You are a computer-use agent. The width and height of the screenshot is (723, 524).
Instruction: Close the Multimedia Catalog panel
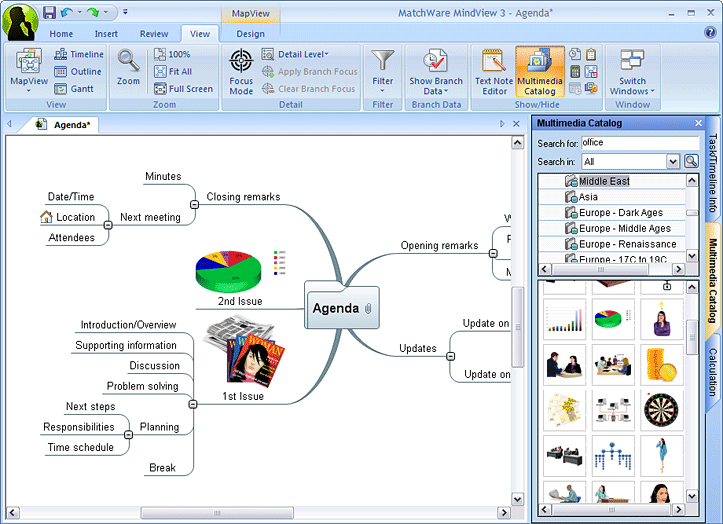(x=698, y=123)
